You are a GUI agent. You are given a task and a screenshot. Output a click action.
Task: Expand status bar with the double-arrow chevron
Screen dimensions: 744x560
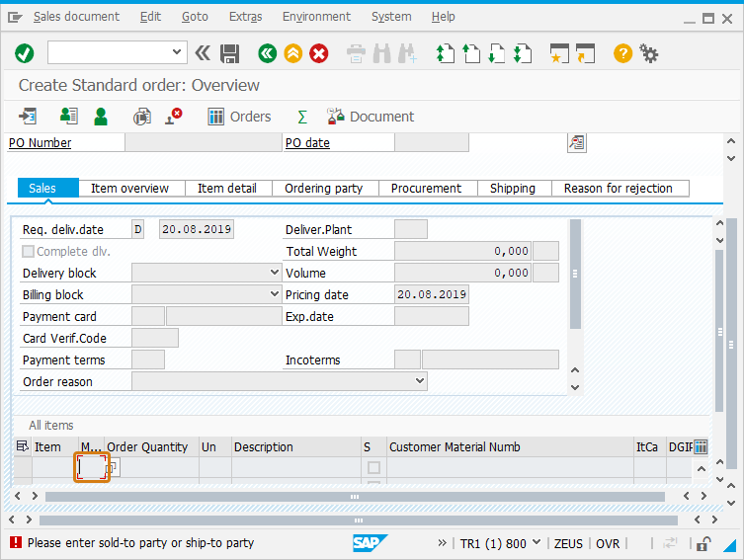(x=443, y=543)
